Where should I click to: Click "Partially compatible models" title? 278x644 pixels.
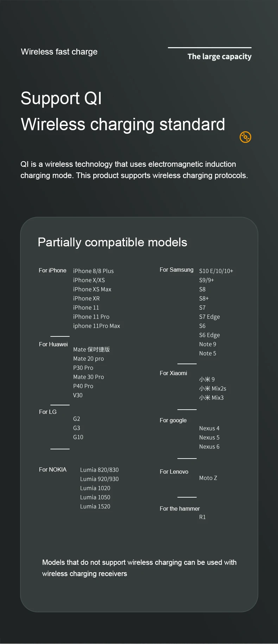click(112, 242)
